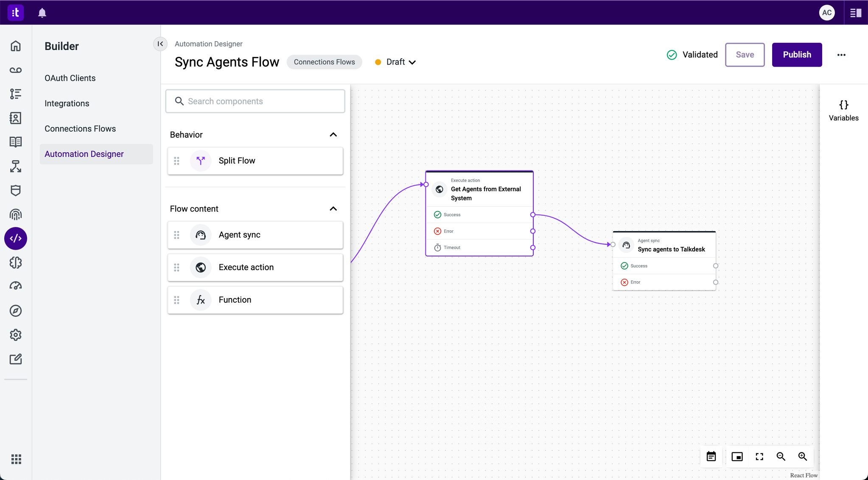Toggle fit-to-screen zoom control
Image resolution: width=868 pixels, height=480 pixels.
760,456
